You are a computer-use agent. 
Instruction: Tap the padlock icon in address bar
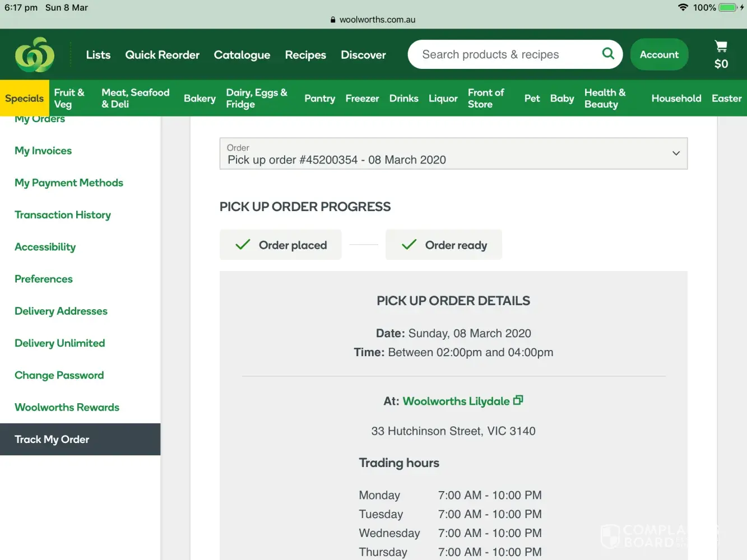(333, 20)
